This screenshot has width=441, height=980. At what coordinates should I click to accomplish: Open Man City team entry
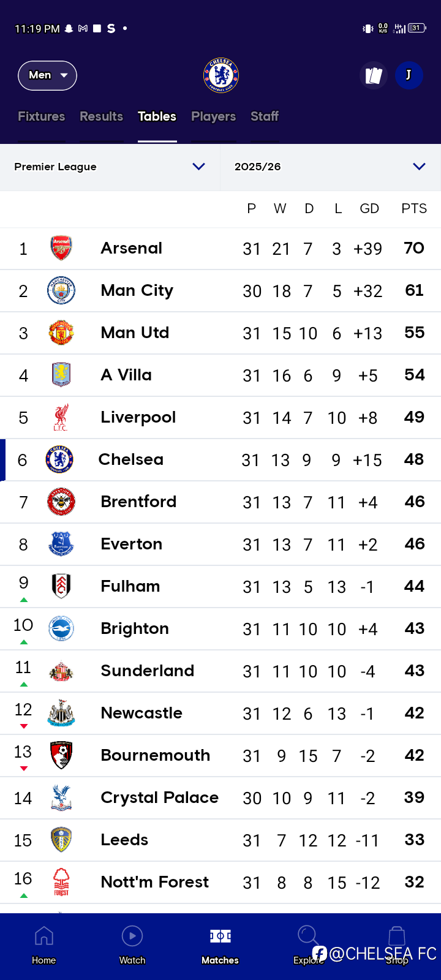coord(137,290)
